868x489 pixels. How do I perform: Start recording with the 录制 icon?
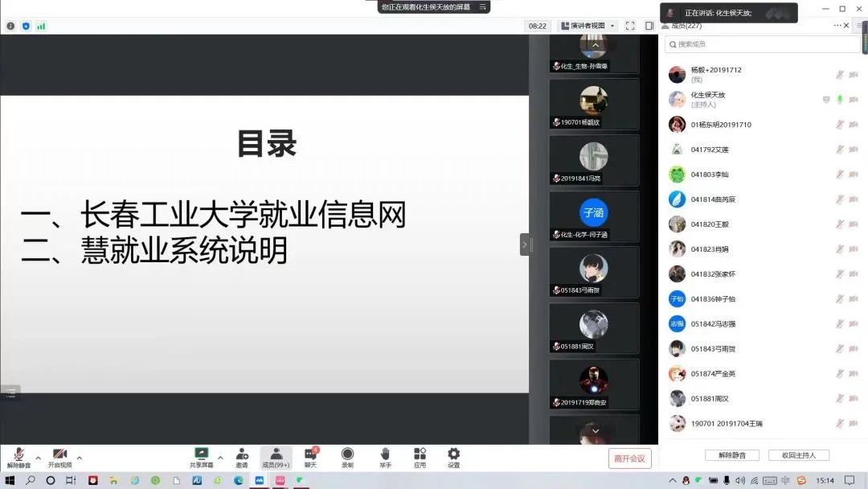click(347, 456)
